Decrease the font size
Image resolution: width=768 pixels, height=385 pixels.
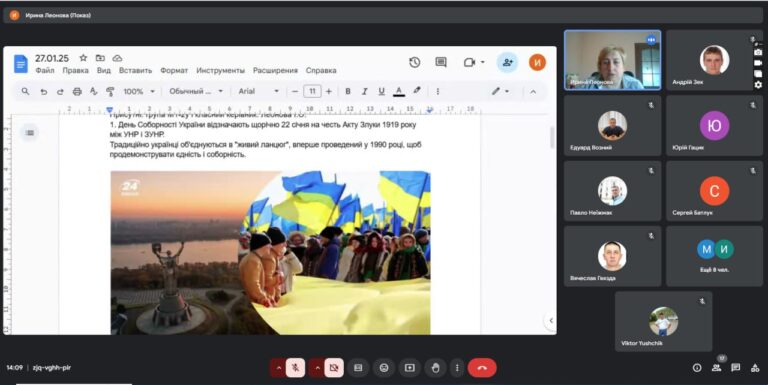295,91
